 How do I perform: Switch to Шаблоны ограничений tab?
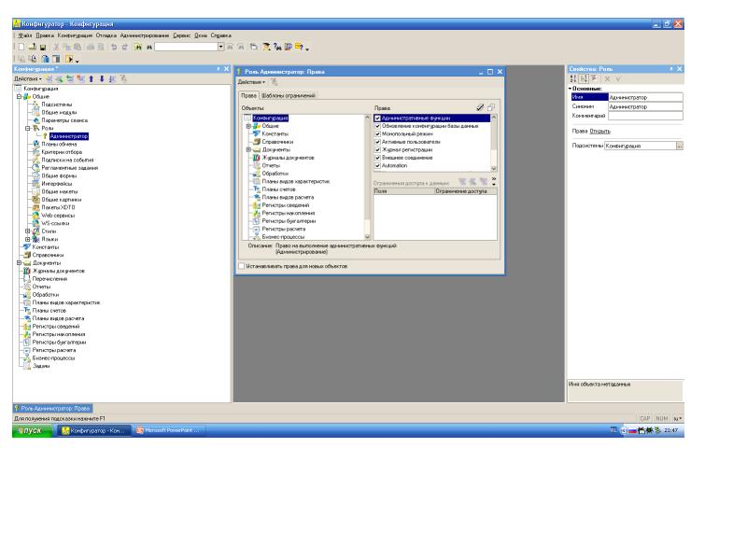(289, 96)
